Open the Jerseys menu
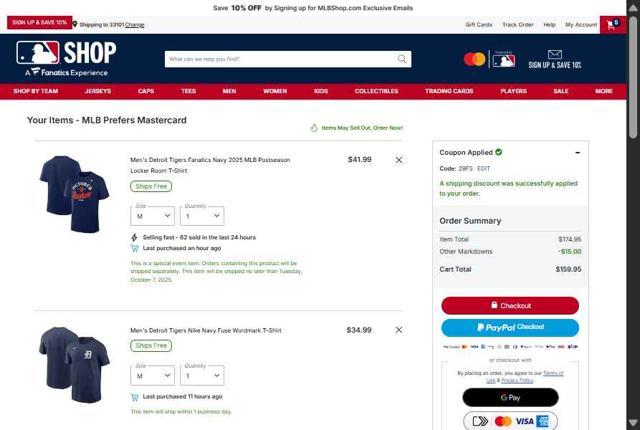640x430 pixels. [98, 91]
